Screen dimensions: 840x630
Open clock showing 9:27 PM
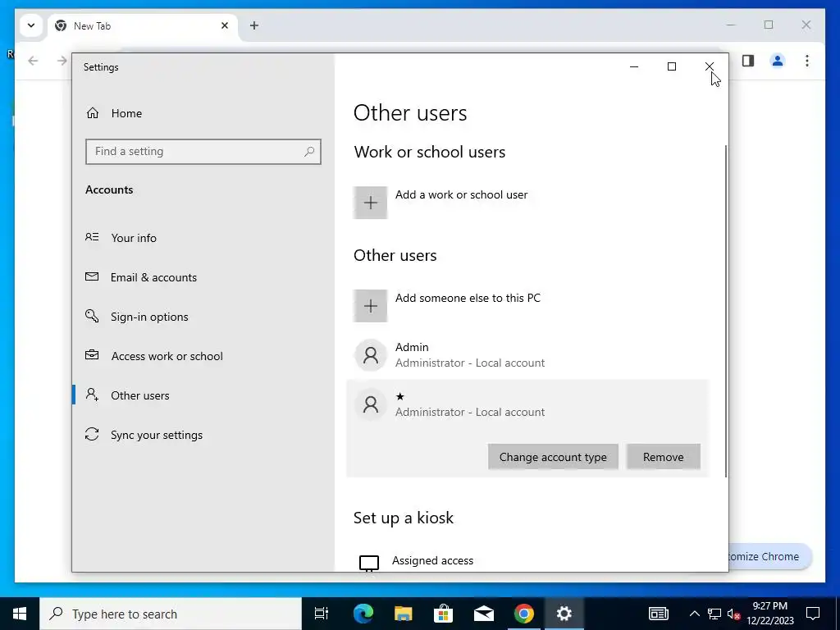point(770,614)
